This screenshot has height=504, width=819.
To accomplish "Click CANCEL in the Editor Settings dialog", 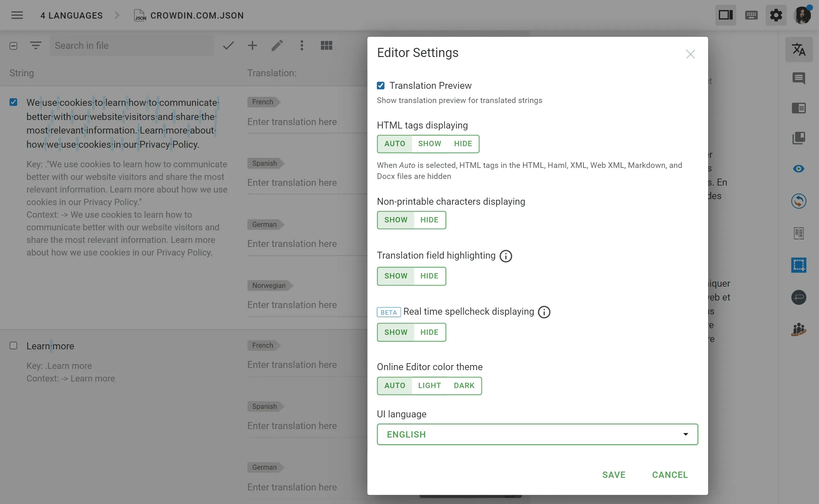I will [x=669, y=475].
